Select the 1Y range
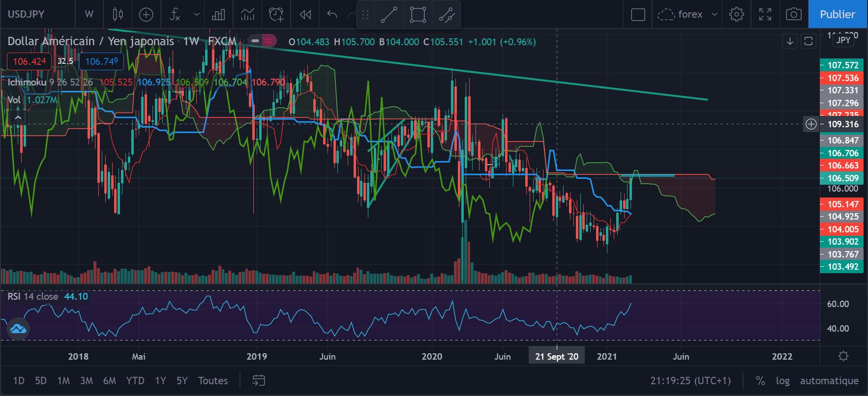Image resolution: width=868 pixels, height=396 pixels. tap(160, 381)
